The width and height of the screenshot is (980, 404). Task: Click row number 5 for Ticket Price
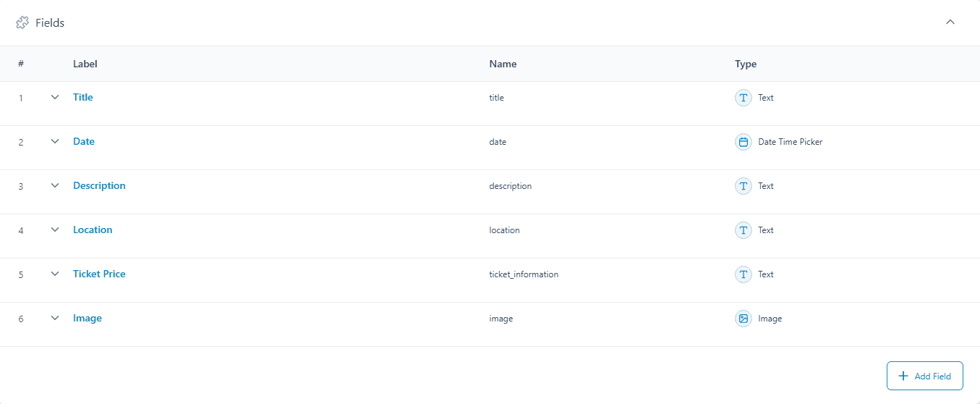[21, 274]
